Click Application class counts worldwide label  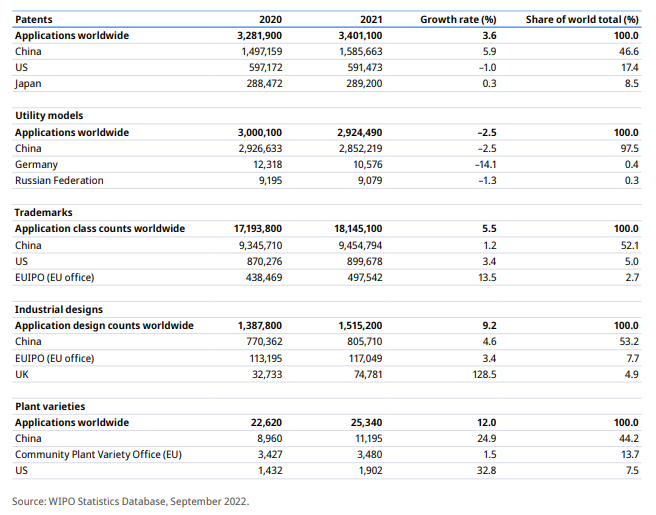tap(100, 228)
